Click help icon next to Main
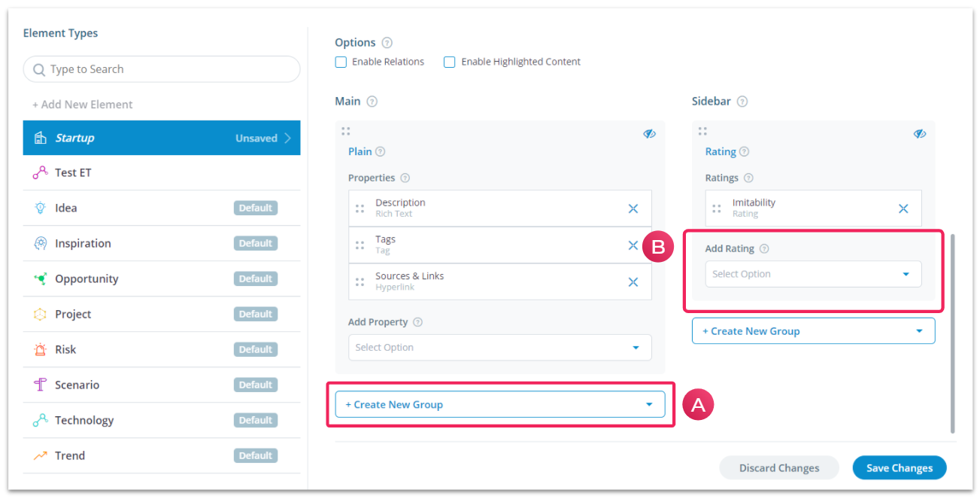This screenshot has height=499, width=980. coord(372,102)
